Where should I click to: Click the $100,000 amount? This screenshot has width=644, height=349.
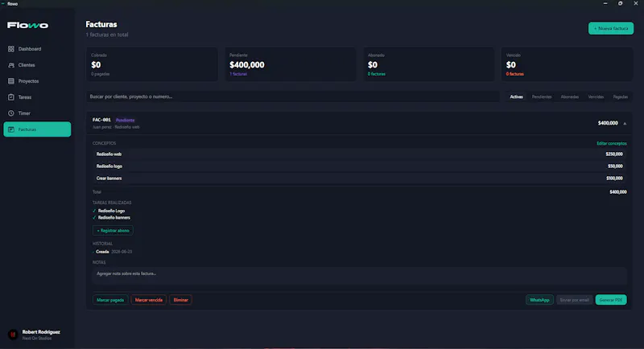click(x=614, y=179)
